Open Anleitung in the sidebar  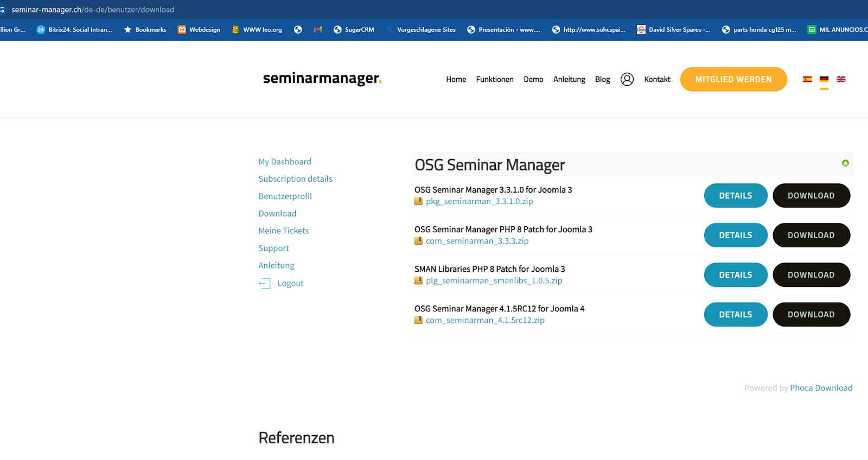(276, 265)
